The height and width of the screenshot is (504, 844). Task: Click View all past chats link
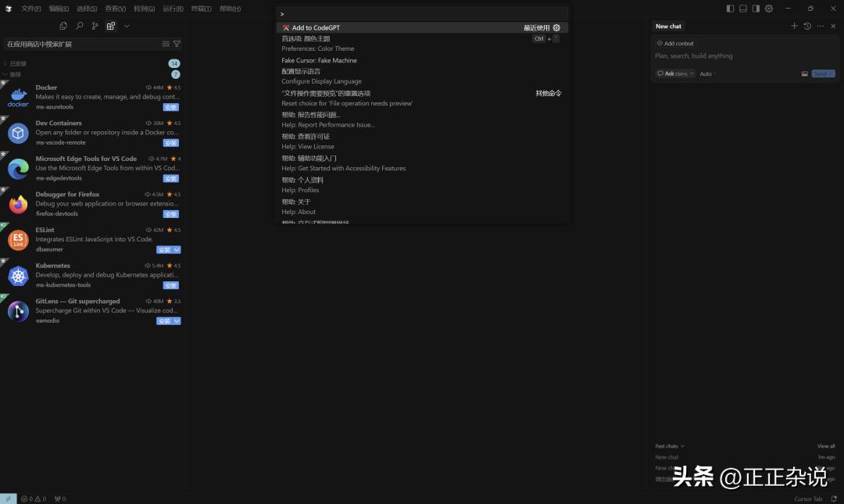click(826, 446)
